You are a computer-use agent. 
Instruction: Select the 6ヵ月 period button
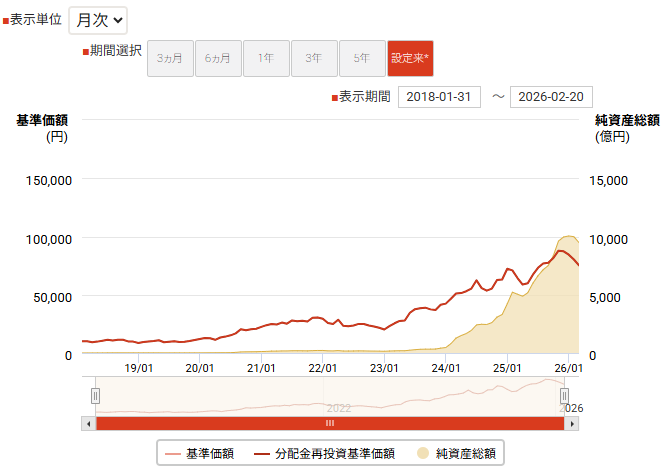tap(217, 58)
